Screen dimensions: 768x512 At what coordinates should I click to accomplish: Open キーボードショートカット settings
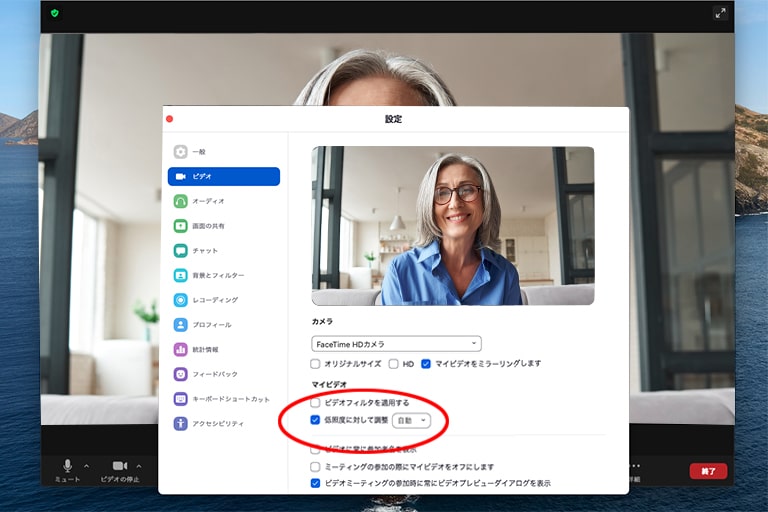(224, 399)
